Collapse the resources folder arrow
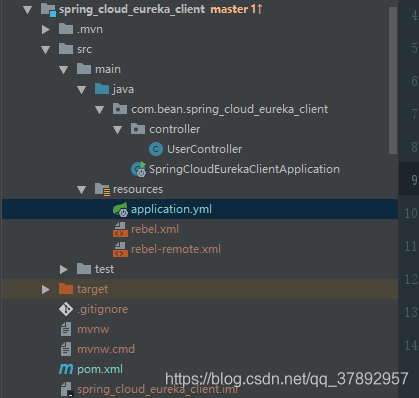419x398 pixels. click(82, 190)
